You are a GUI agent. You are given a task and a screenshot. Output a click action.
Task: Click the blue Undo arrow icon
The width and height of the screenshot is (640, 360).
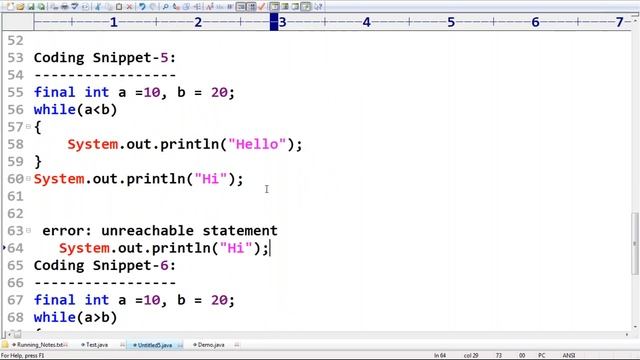coord(142,7)
